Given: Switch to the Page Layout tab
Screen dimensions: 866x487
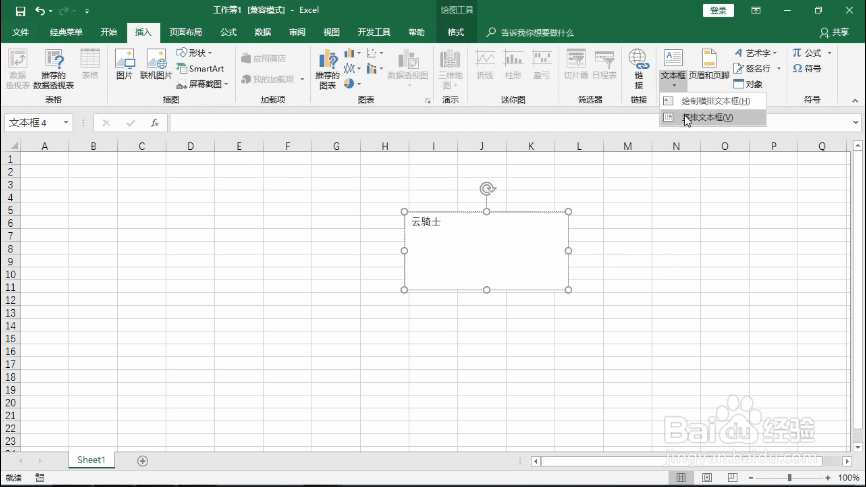Looking at the screenshot, I should tap(186, 33).
